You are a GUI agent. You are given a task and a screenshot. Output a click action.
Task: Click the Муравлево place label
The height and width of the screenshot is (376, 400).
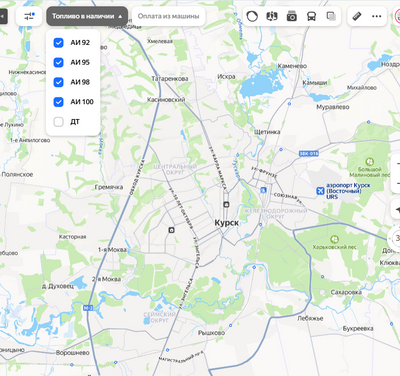(333, 107)
